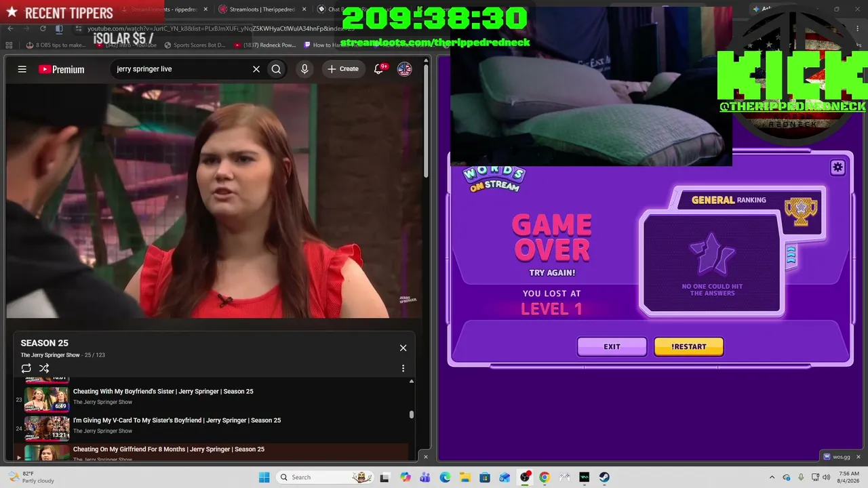Viewport: 868px width, 488px height.
Task: Grab the playlist panel scrollbar thumb
Action: click(411, 414)
